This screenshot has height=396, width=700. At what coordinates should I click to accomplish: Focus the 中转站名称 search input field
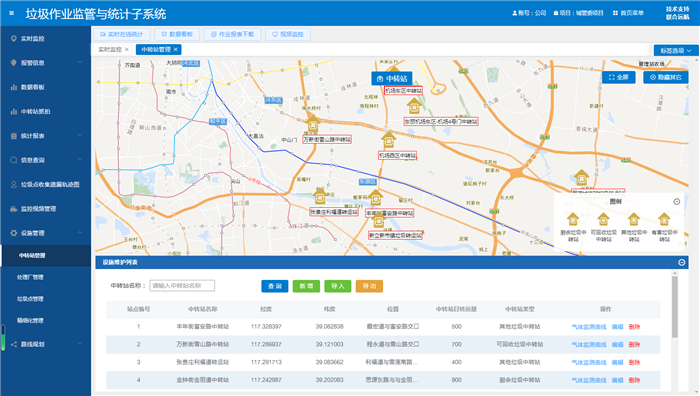(182, 286)
